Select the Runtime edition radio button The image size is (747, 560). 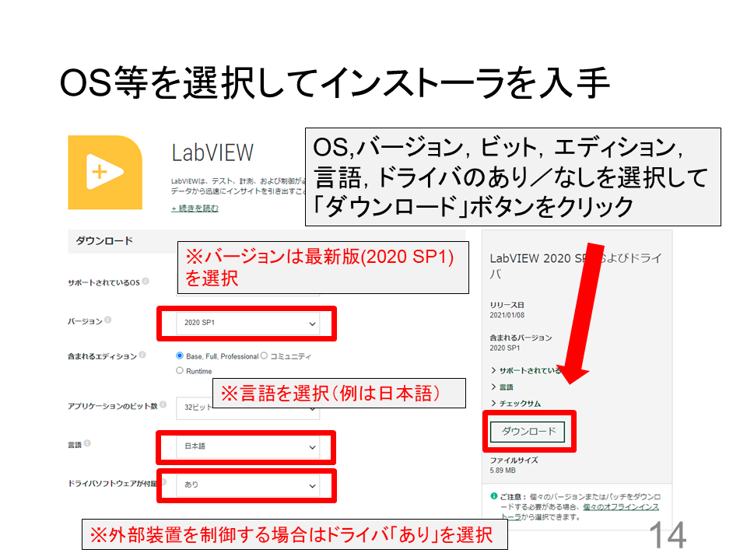point(180,370)
